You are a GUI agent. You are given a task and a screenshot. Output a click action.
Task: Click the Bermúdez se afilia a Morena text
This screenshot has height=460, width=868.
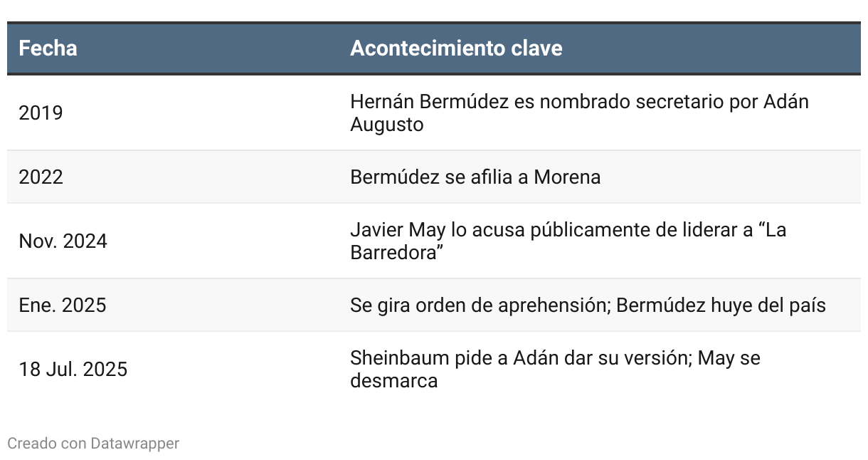pos(475,177)
